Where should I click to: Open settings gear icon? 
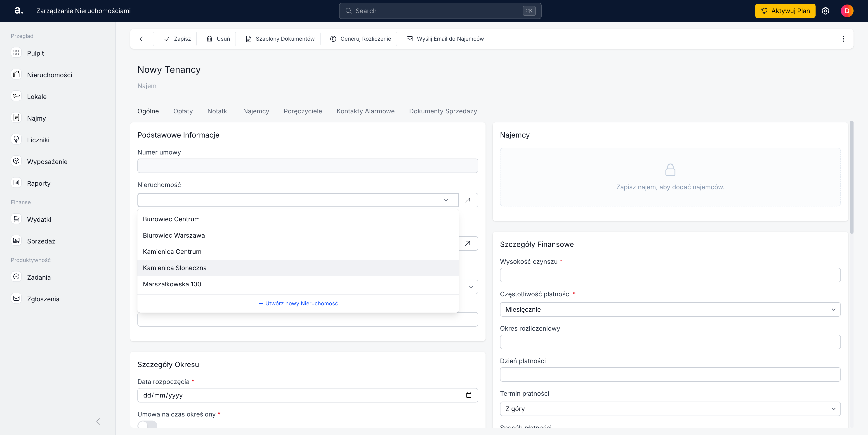coord(825,11)
